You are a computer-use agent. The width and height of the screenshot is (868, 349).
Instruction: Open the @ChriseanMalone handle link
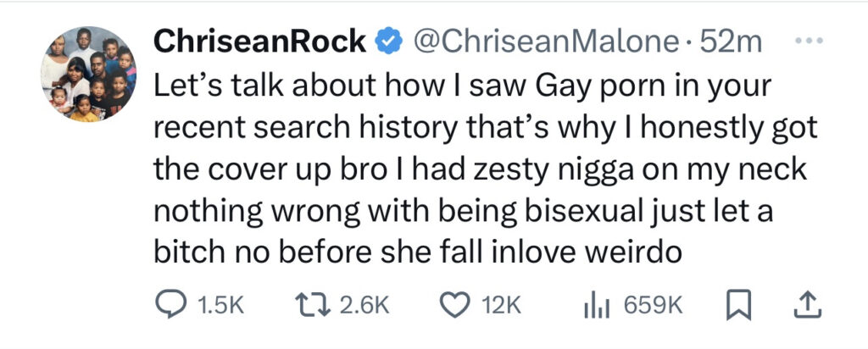click(545, 42)
